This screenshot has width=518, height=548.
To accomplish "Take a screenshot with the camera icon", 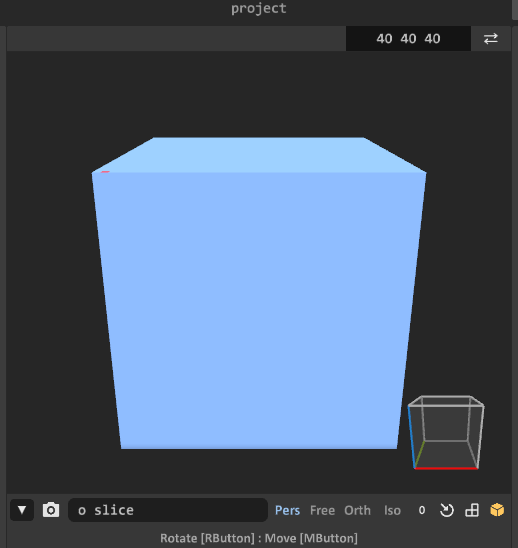I will pos(51,510).
